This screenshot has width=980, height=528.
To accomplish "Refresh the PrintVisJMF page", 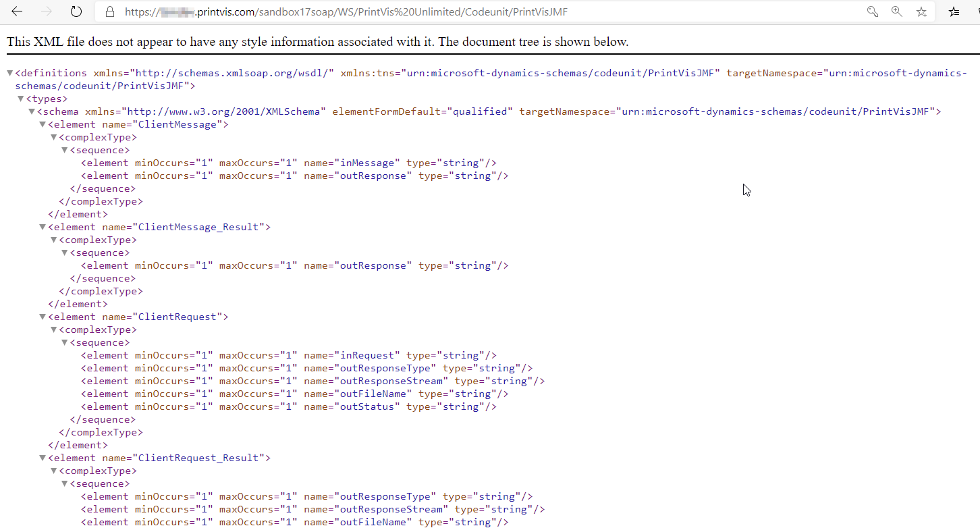I will tap(76, 11).
